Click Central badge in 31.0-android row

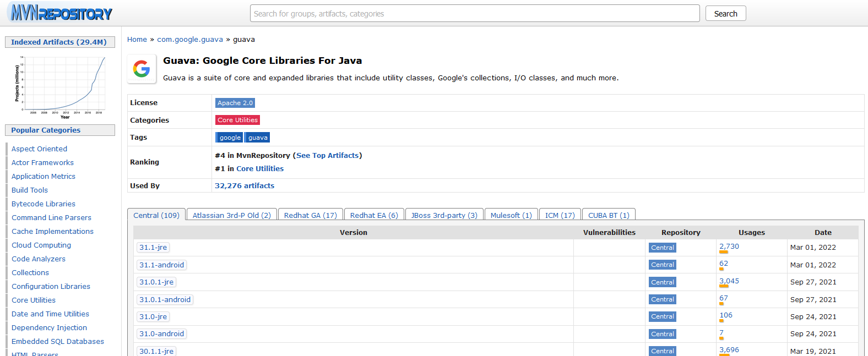click(663, 334)
